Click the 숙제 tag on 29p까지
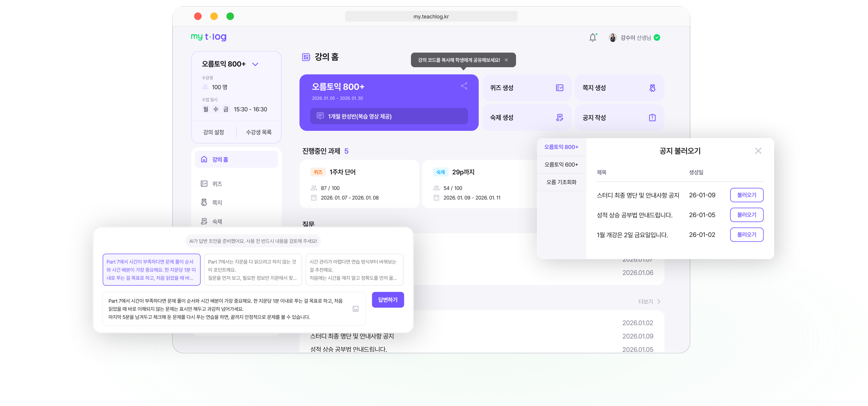Image resolution: width=868 pixels, height=406 pixels. tap(440, 172)
